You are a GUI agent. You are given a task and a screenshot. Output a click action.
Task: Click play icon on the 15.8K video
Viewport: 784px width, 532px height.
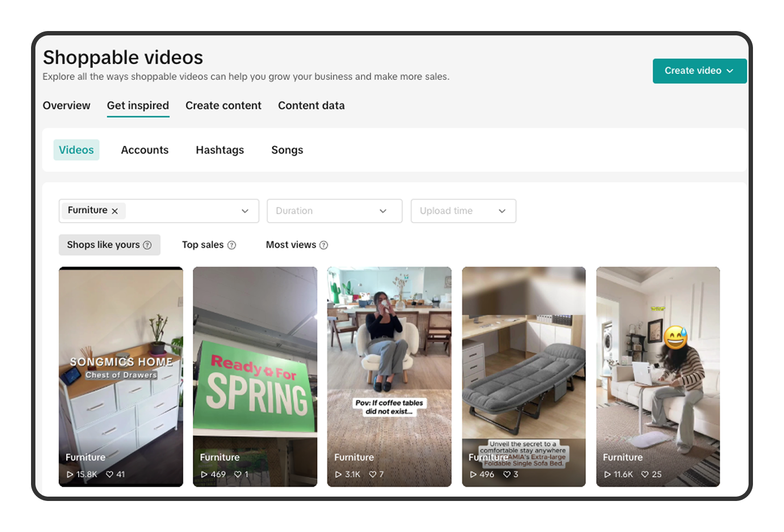coord(70,475)
